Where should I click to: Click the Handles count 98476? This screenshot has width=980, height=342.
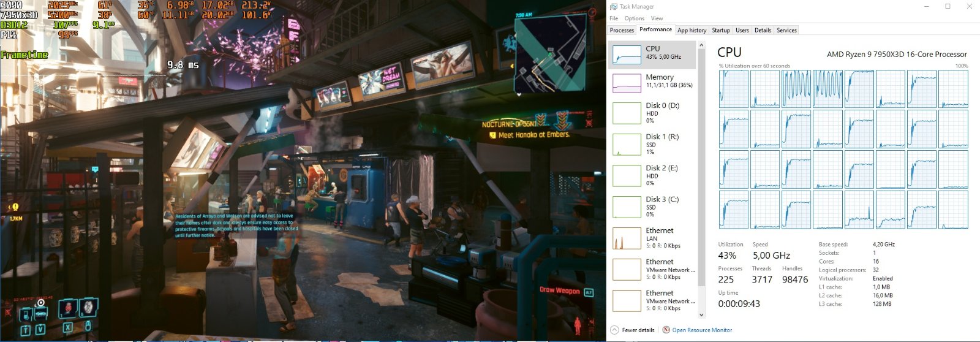pos(795,279)
